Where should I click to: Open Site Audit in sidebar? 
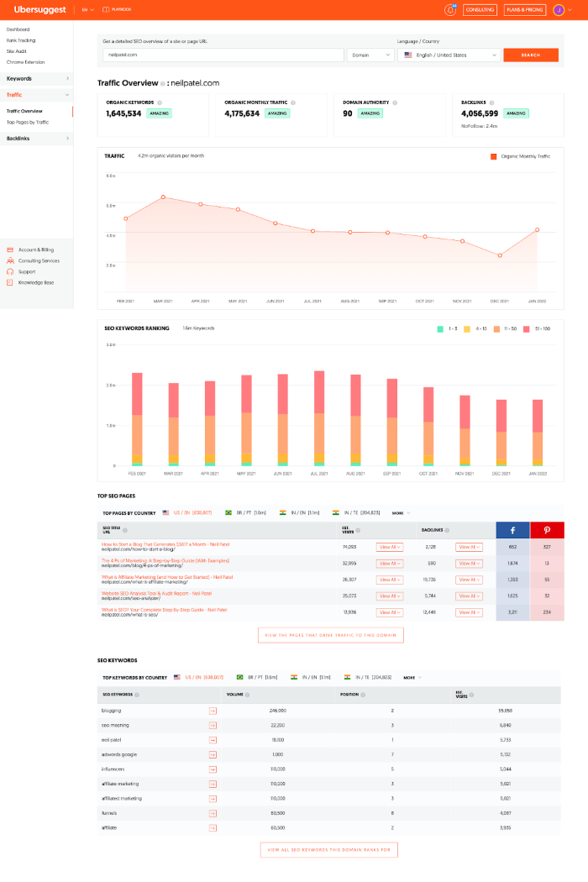[16, 51]
